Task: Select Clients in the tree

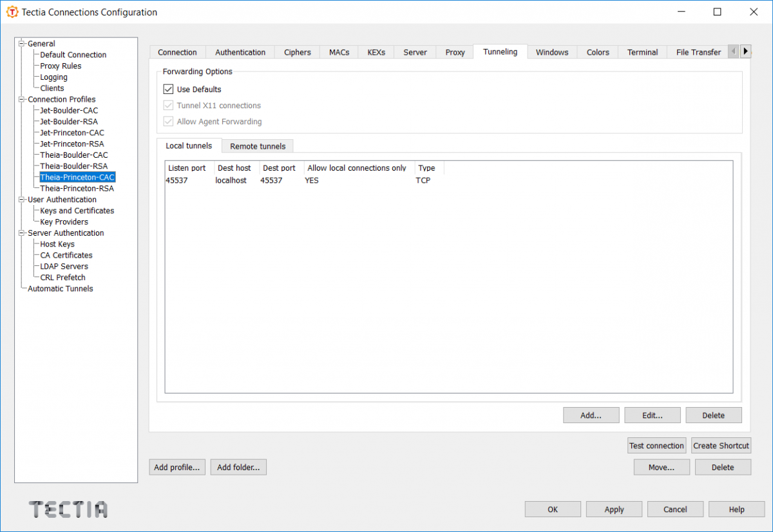Action: pos(52,88)
